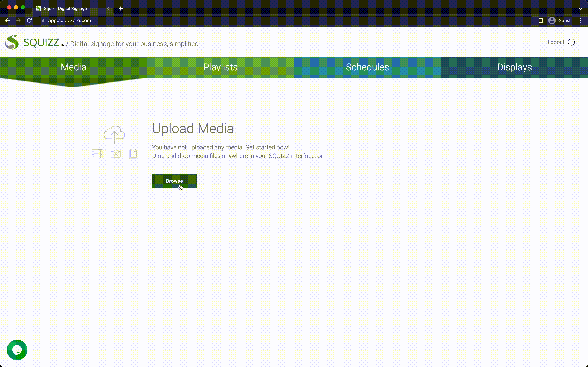
Task: Click the 'Upload Media' heading
Action: click(193, 129)
